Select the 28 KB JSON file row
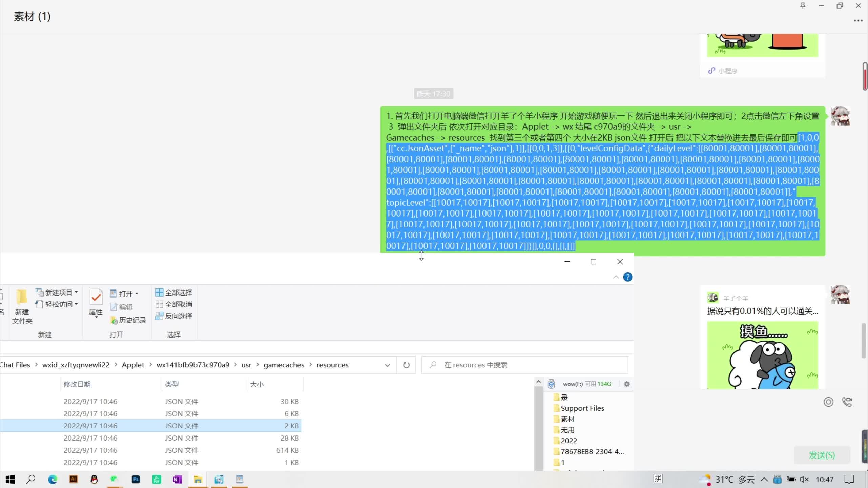 150,438
